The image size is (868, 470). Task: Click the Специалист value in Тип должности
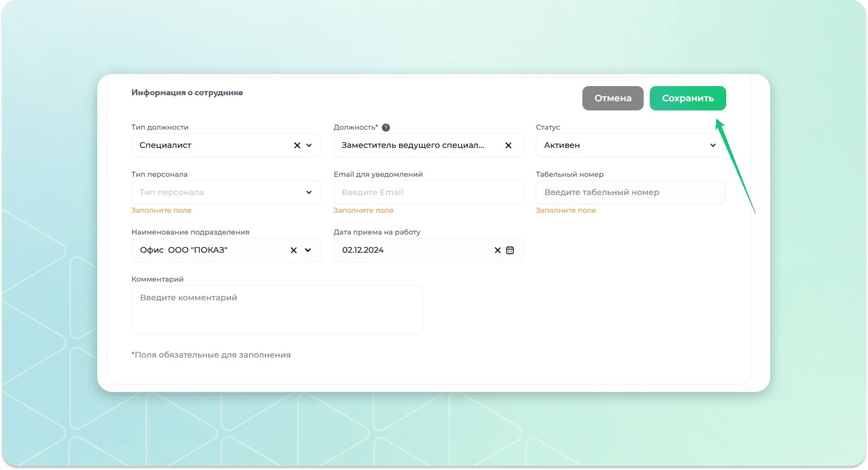[x=166, y=145]
